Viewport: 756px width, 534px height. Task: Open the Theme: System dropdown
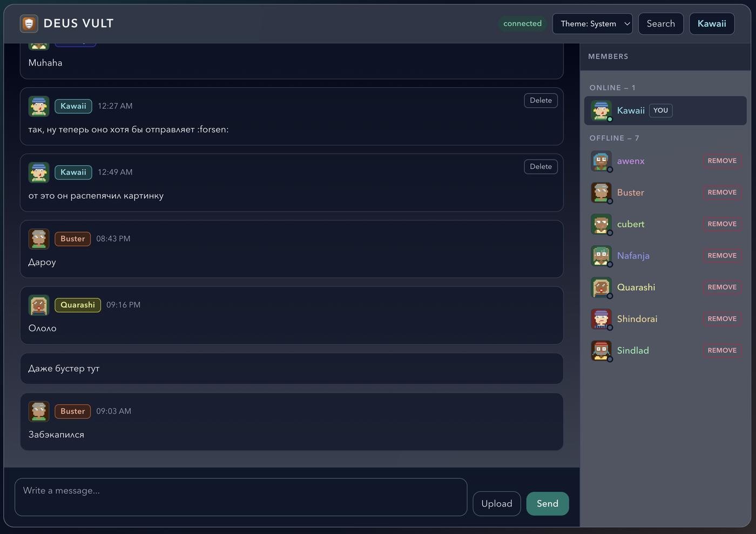tap(592, 24)
